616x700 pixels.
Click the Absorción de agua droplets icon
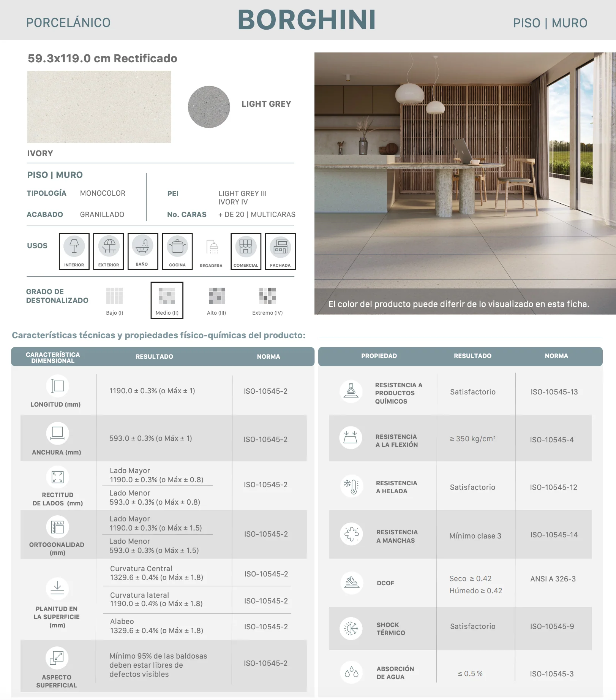pyautogui.click(x=351, y=672)
